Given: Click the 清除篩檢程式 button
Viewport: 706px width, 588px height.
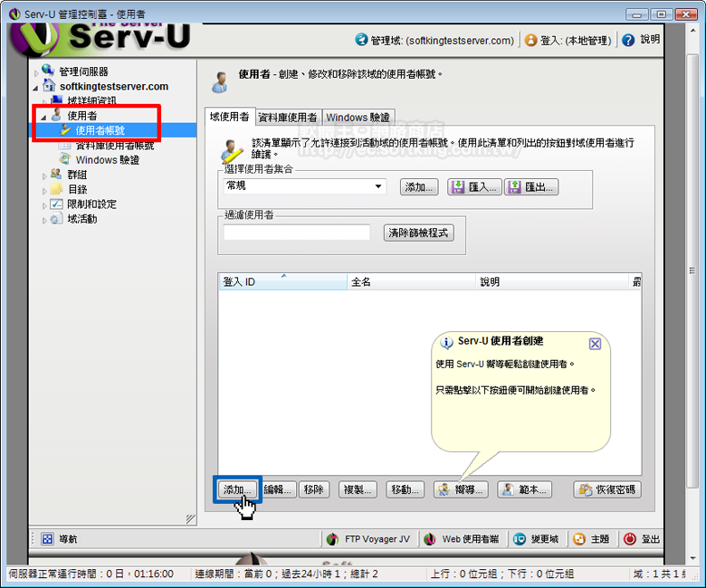Looking at the screenshot, I should pyautogui.click(x=418, y=232).
